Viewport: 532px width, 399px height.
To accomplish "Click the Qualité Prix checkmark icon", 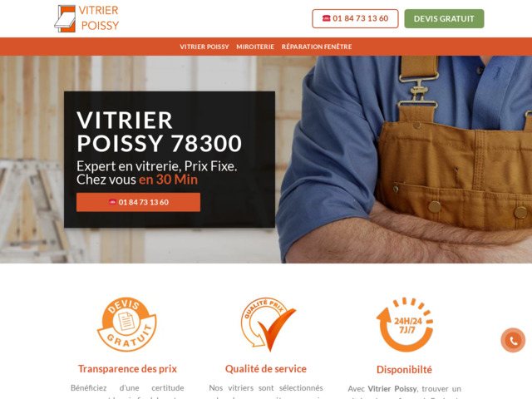I will point(268,324).
